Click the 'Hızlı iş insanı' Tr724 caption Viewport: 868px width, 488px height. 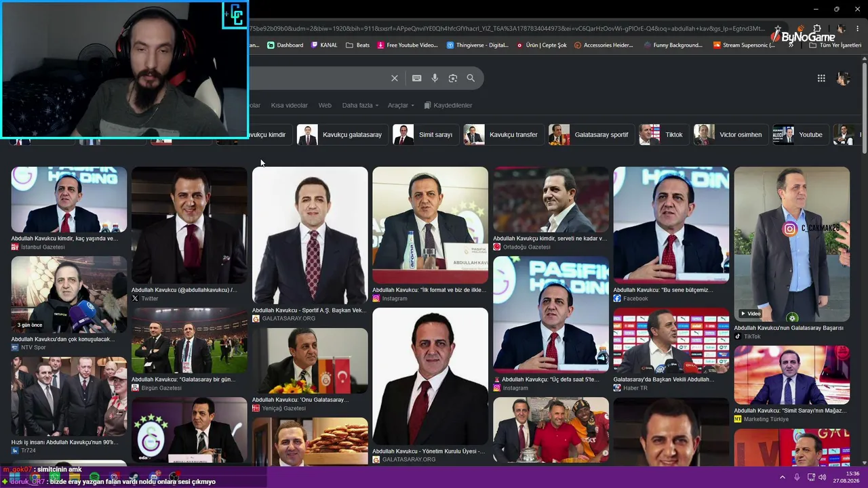[x=64, y=442]
